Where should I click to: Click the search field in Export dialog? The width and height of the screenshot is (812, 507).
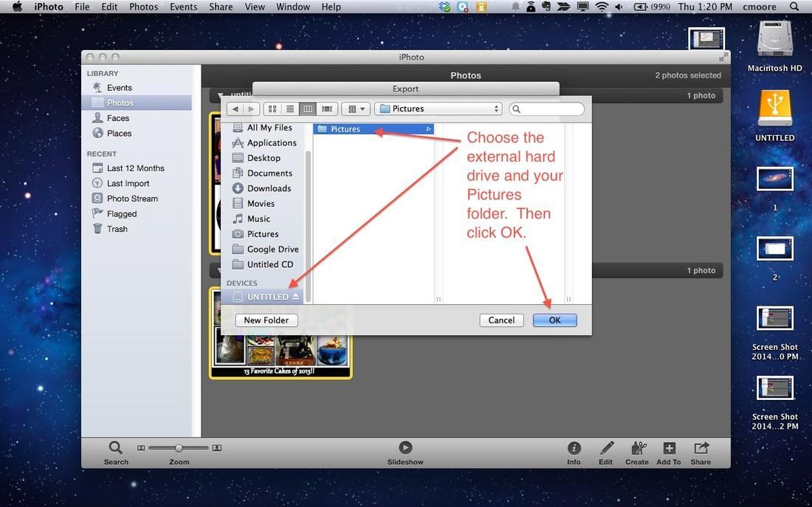point(550,108)
